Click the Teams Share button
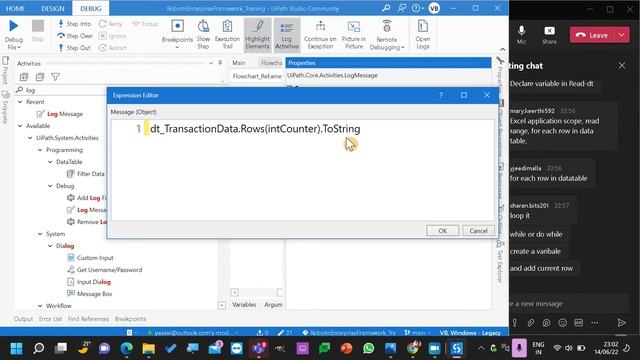 pos(549,35)
